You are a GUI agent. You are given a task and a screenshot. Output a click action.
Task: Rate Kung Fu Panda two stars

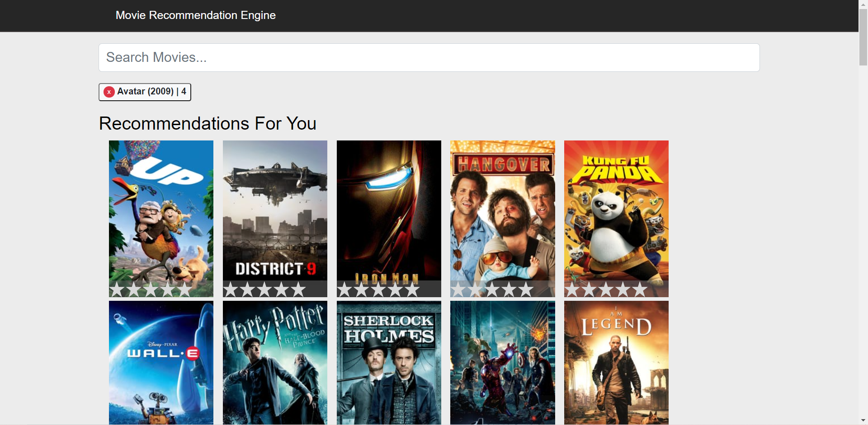590,289
